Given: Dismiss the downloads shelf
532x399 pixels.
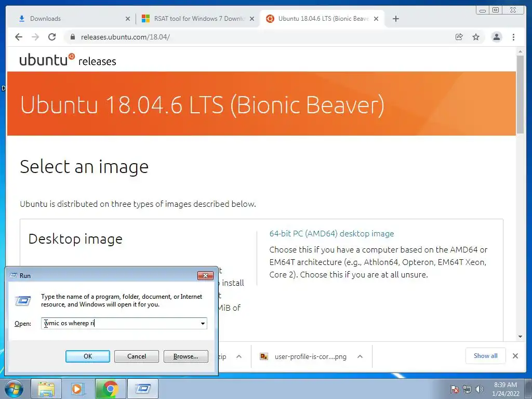Looking at the screenshot, I should 515,356.
